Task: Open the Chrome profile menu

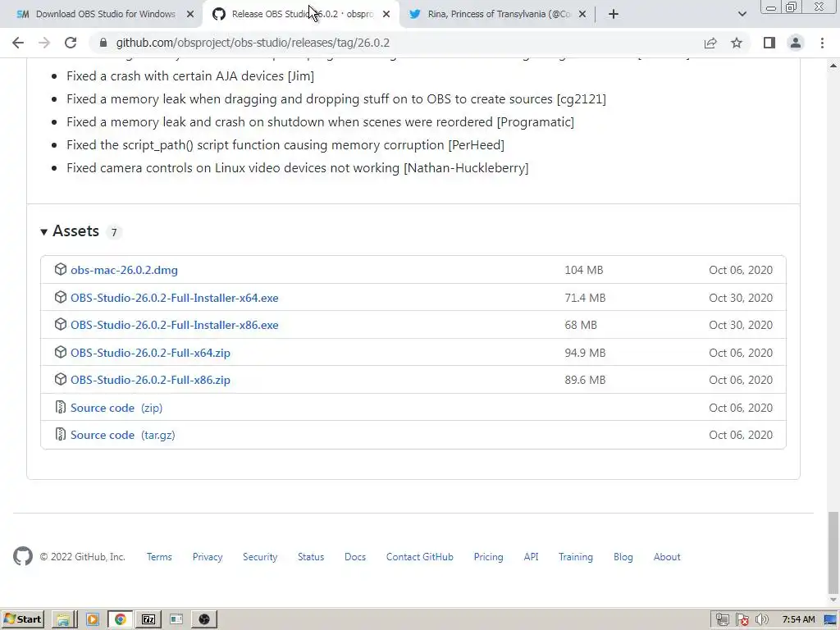Action: pyautogui.click(x=796, y=43)
